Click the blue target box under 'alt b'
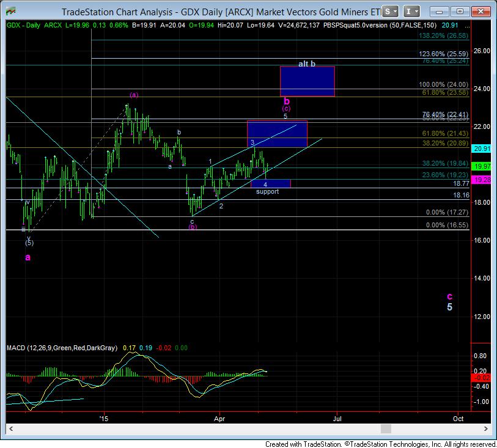The width and height of the screenshot is (497, 448). pyautogui.click(x=307, y=81)
